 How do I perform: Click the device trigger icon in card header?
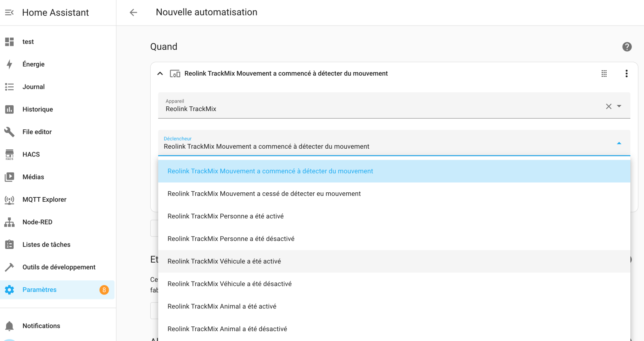(x=175, y=74)
